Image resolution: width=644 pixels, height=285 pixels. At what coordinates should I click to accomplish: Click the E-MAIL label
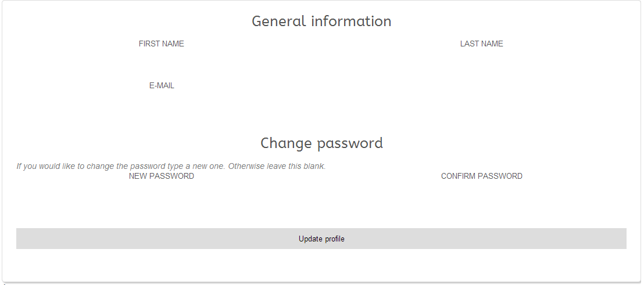point(162,86)
